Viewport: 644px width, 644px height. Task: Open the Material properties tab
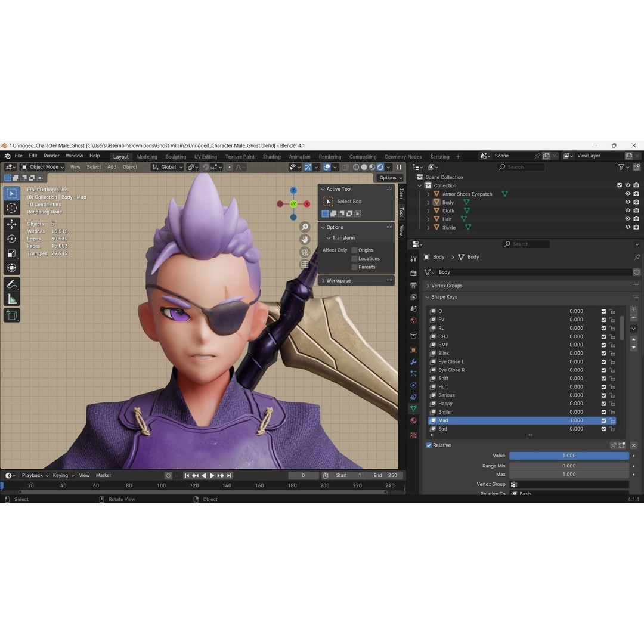pos(414,420)
